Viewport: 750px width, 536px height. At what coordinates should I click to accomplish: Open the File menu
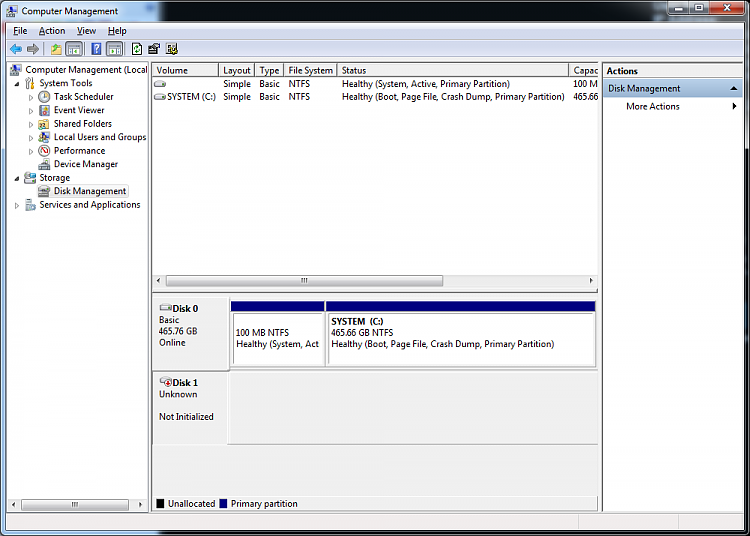pyautogui.click(x=20, y=31)
